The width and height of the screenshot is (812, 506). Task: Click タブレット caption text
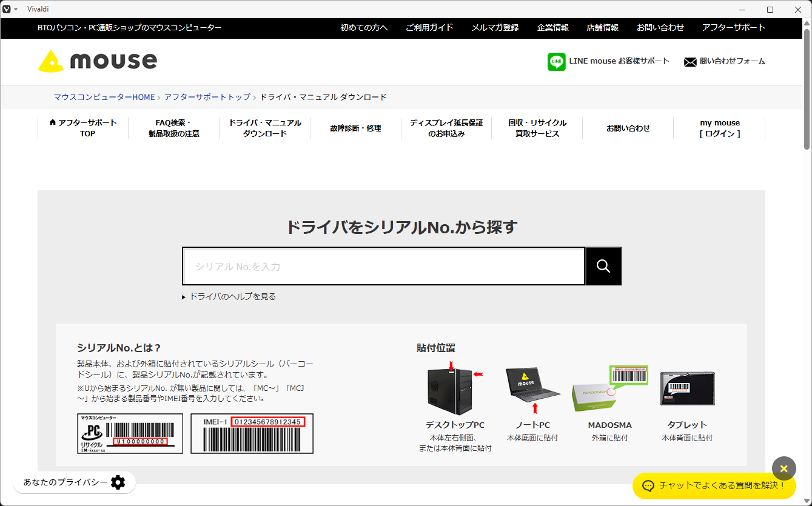[x=687, y=425]
